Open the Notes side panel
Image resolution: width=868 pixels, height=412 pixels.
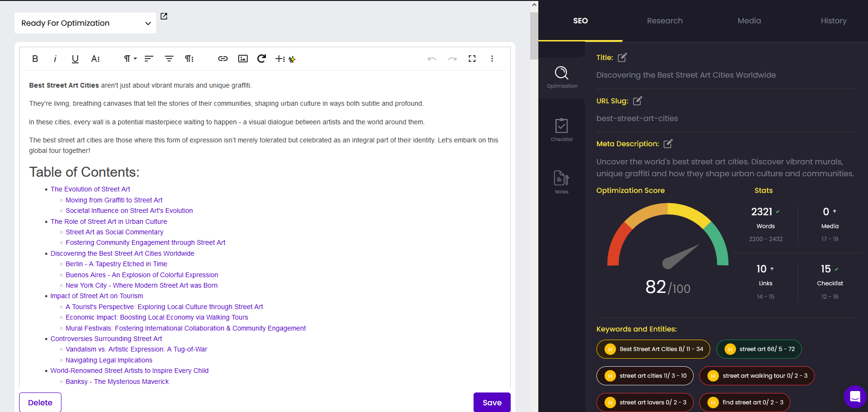562,182
